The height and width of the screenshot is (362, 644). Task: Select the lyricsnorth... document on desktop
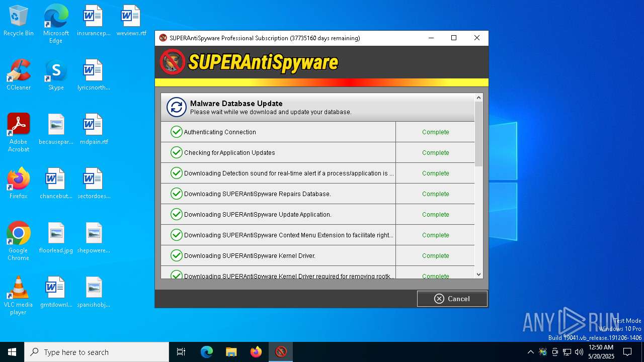(x=94, y=75)
